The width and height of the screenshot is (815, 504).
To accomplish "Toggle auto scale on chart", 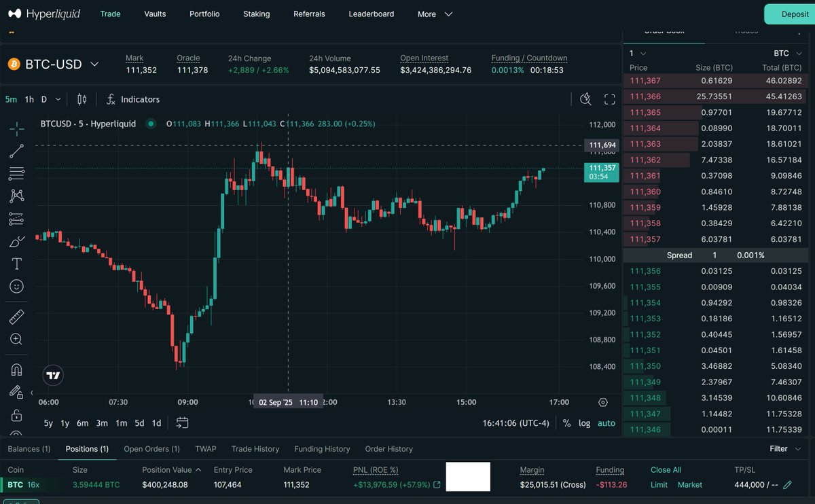I will (x=606, y=423).
